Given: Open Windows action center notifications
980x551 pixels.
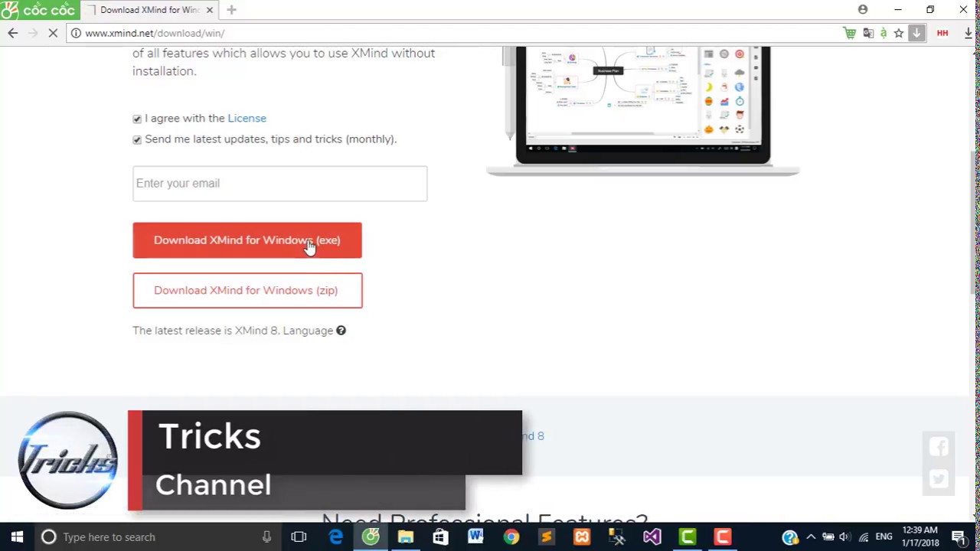Looking at the screenshot, I should pos(958,537).
